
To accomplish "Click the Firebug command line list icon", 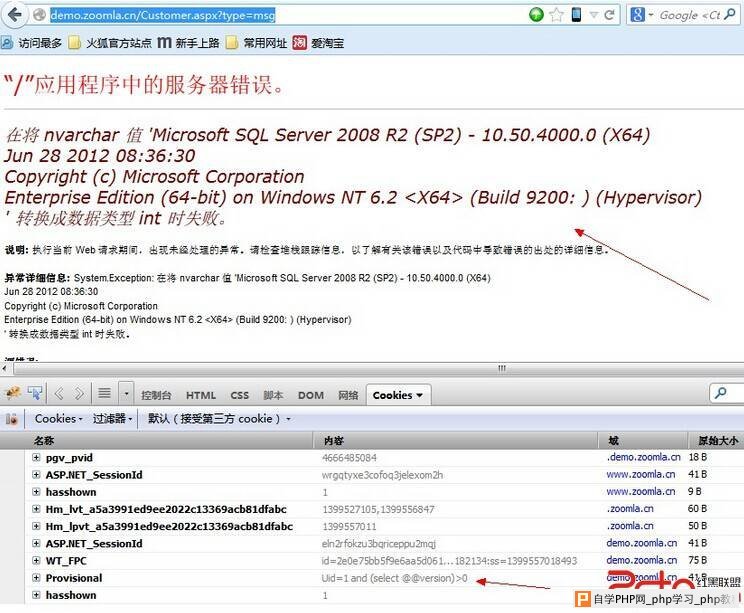I will (104, 393).
